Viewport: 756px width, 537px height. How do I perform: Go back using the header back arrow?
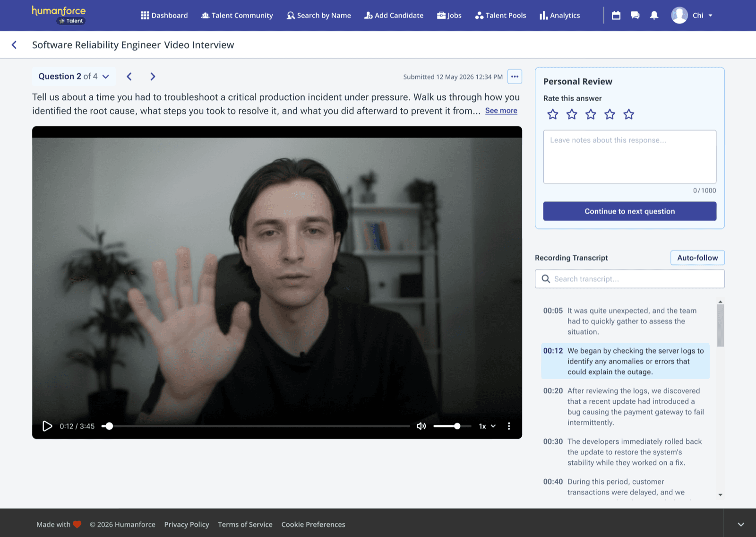coord(14,45)
